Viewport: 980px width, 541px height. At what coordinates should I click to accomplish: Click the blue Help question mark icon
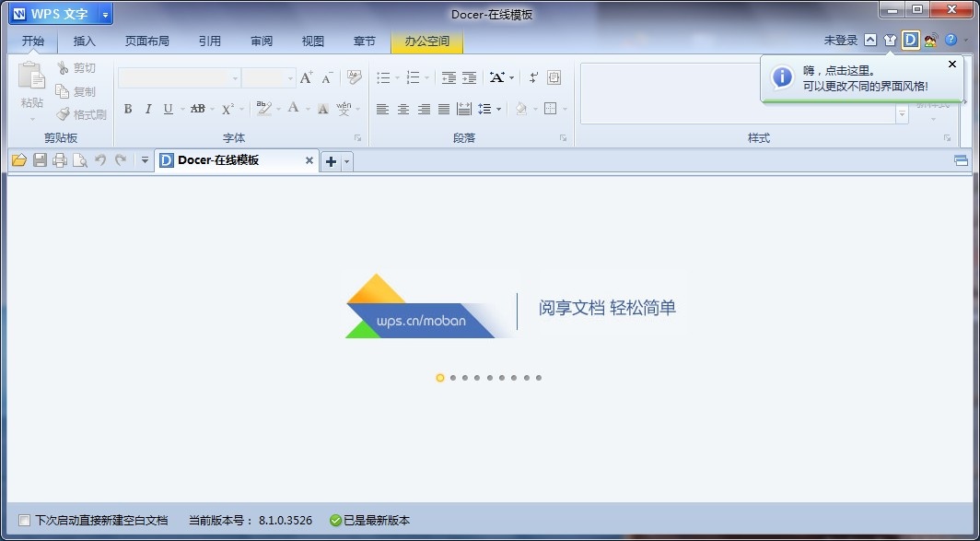[x=951, y=41]
